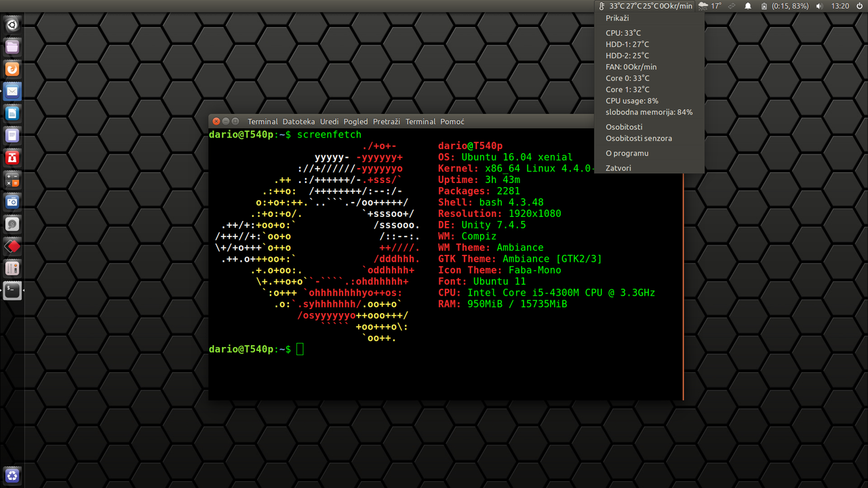The height and width of the screenshot is (488, 868).
Task: Select the HDD-1: 27°C sensor entry
Action: coord(649,44)
